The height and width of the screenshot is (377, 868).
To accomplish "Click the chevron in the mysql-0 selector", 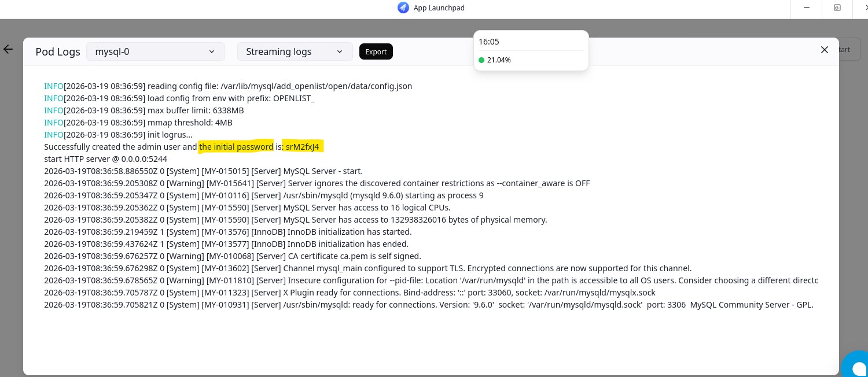I will coord(212,51).
